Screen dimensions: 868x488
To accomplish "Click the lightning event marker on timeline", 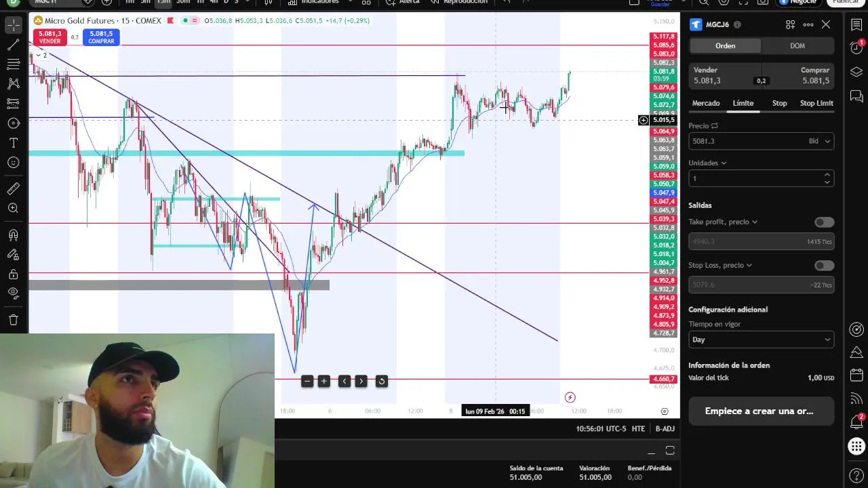I will 570,398.
